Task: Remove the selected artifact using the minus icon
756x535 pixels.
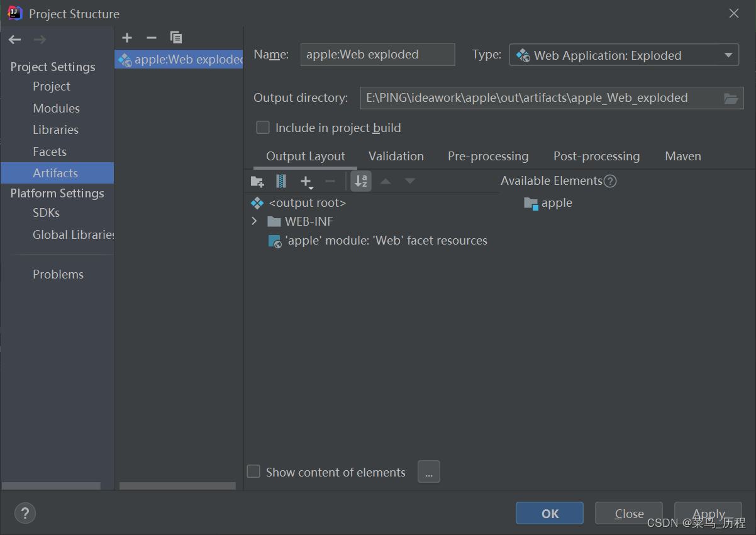Action: coord(151,38)
